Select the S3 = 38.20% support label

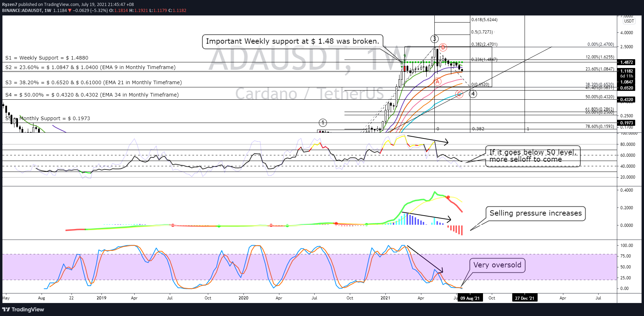[94, 82]
